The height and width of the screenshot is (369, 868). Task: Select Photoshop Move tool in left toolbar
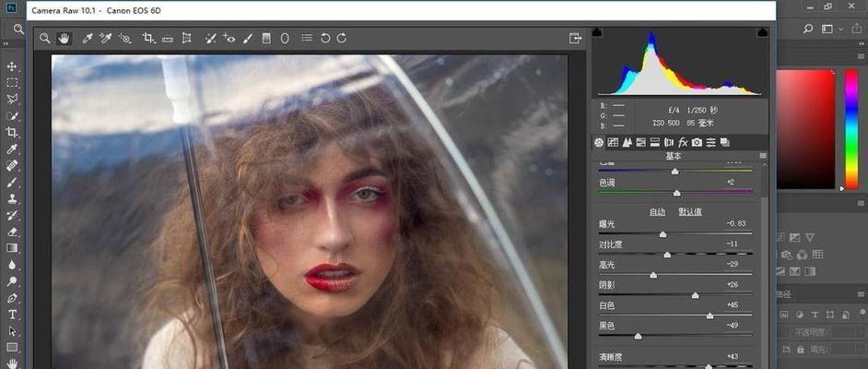(x=12, y=66)
